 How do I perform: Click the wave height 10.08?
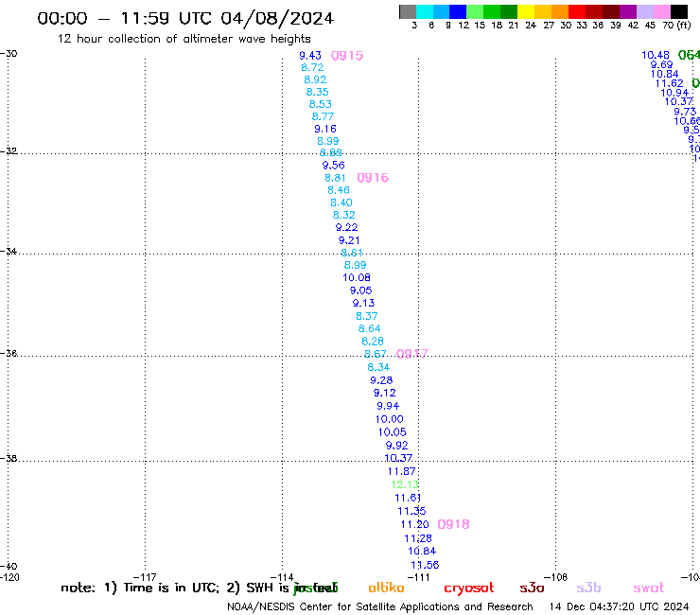(357, 278)
